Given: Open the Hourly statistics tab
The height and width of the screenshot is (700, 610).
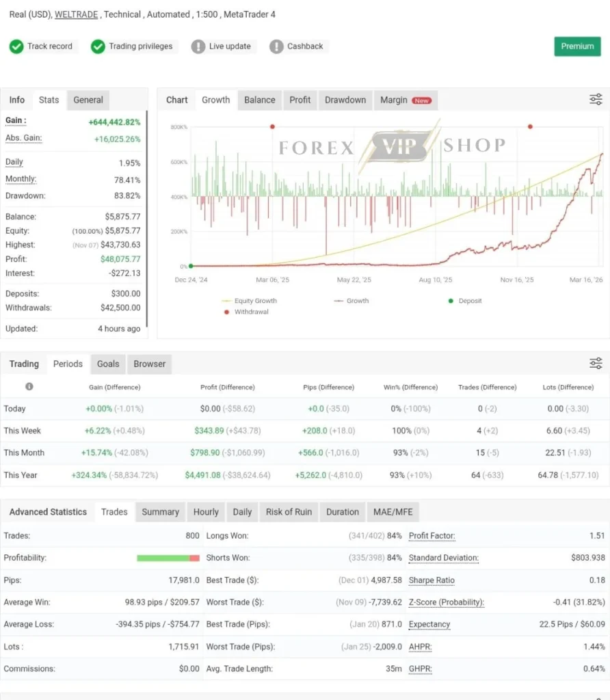Looking at the screenshot, I should (x=206, y=512).
